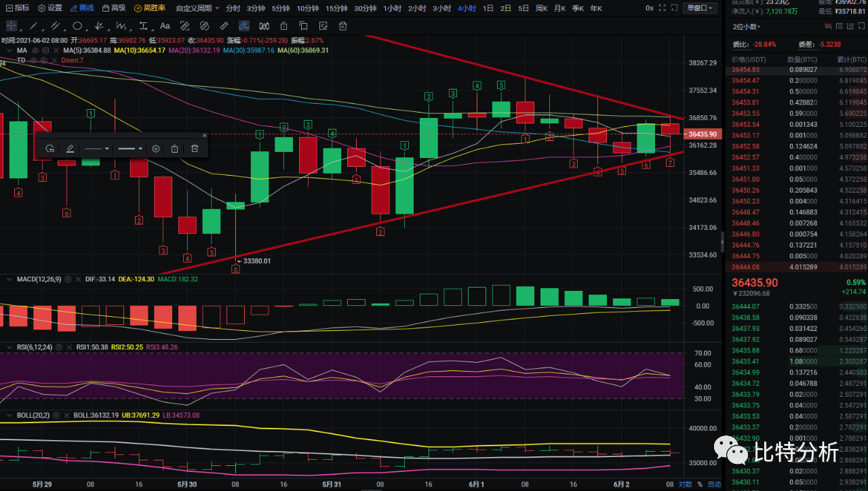Open the 单窗口 layout dropdown
868x491 pixels.
point(700,8)
